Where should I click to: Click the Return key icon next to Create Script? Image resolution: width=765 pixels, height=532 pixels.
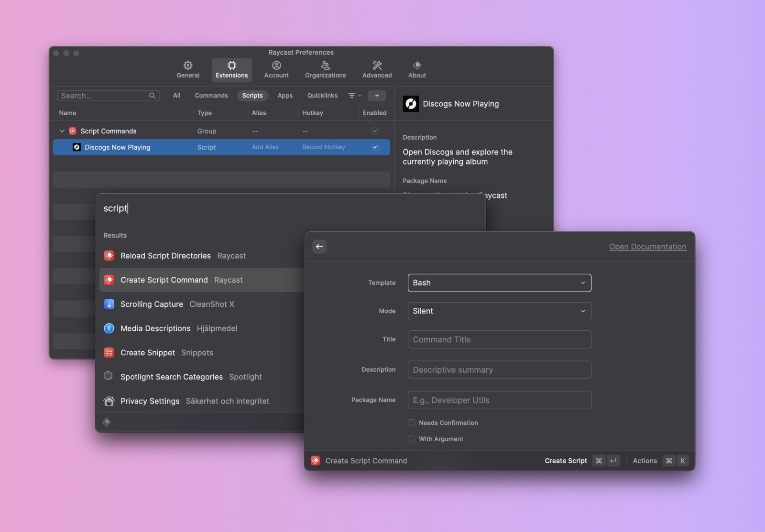(613, 461)
